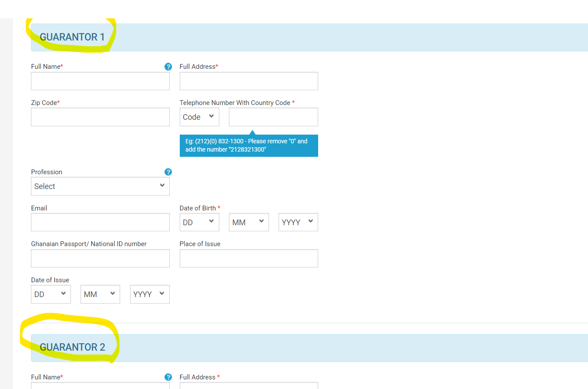The image size is (588, 389).
Task: Open the Date of Birth YYYY dropdown
Action: click(298, 222)
